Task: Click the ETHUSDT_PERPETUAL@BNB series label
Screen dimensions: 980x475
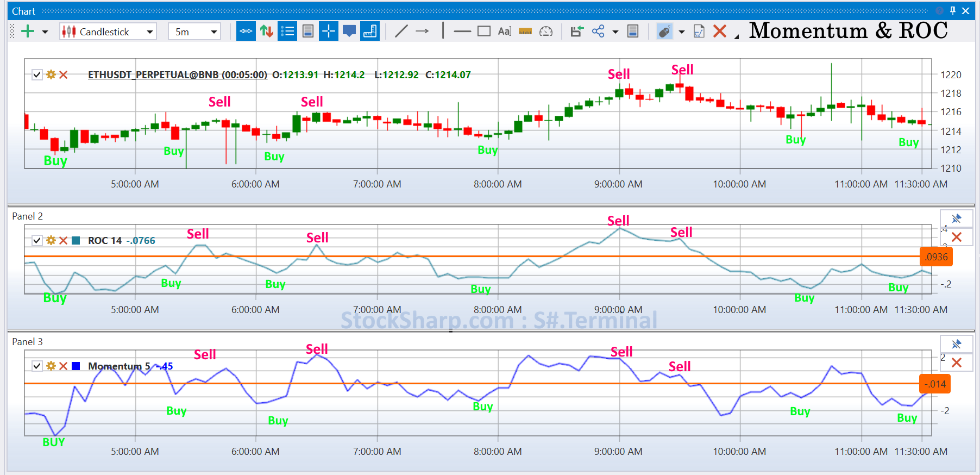Action: 178,74
